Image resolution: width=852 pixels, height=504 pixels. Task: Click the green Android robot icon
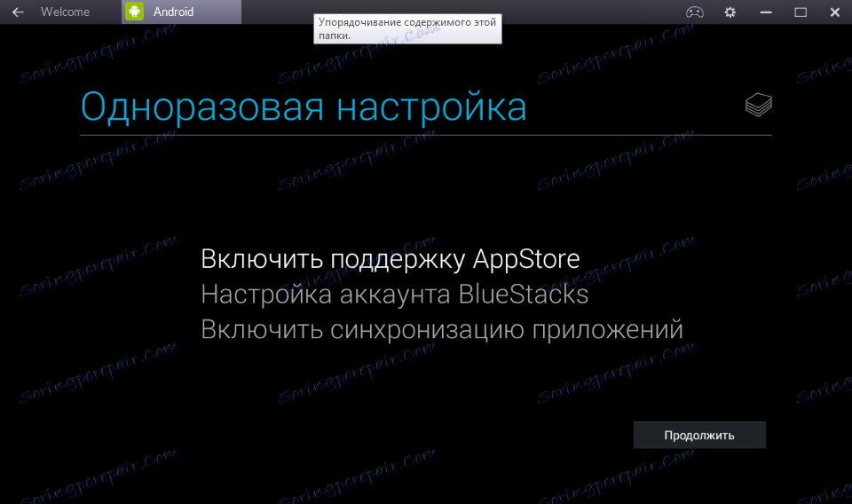pyautogui.click(x=135, y=12)
